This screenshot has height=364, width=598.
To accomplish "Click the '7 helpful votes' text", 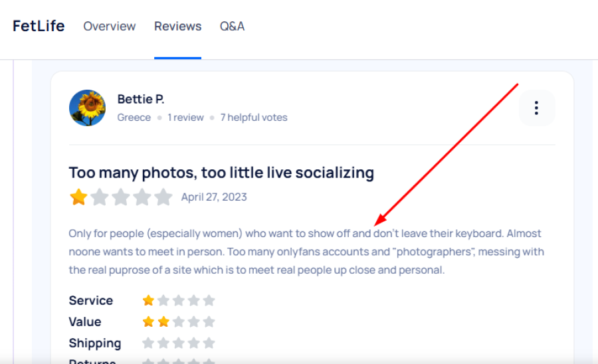I will click(254, 118).
